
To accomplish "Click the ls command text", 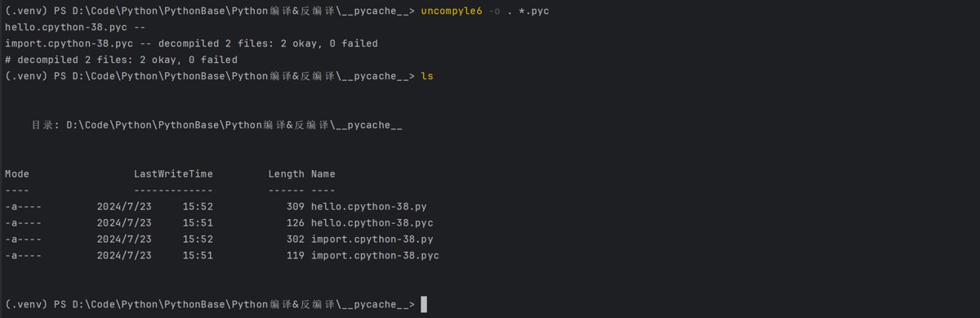I will tap(427, 76).
